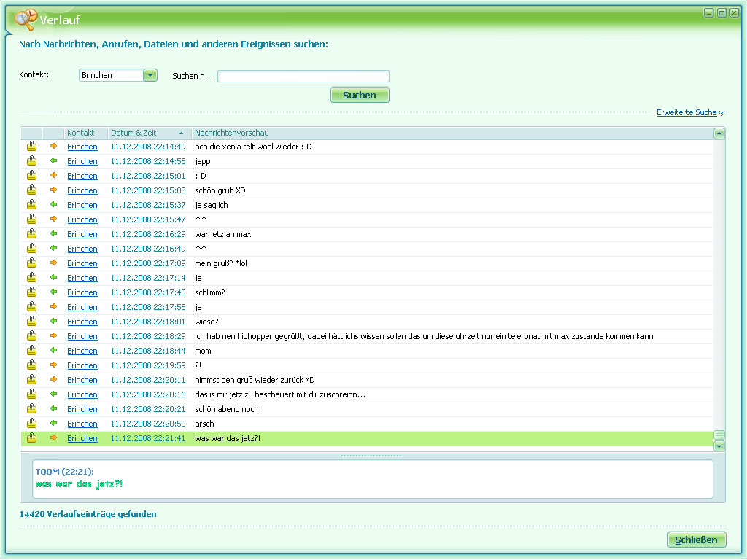Viewport: 747px width, 560px height.
Task: Click outgoing arrow icon in highlighted 22:21:41 row
Action: [x=53, y=437]
